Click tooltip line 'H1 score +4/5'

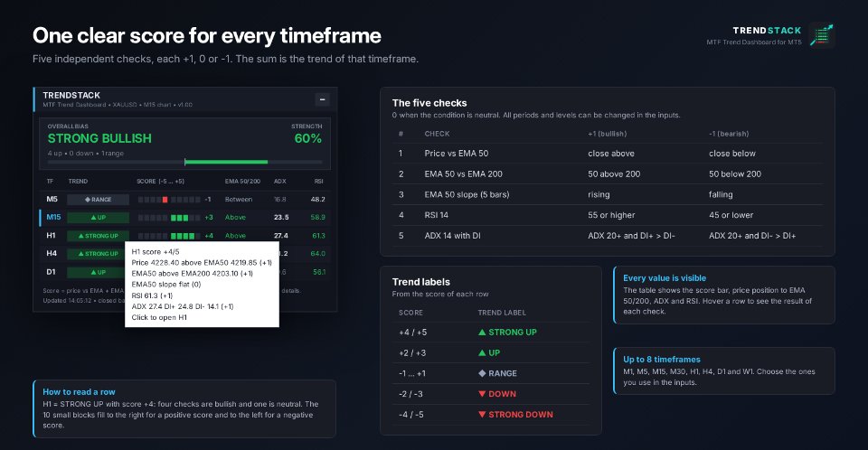coord(156,251)
